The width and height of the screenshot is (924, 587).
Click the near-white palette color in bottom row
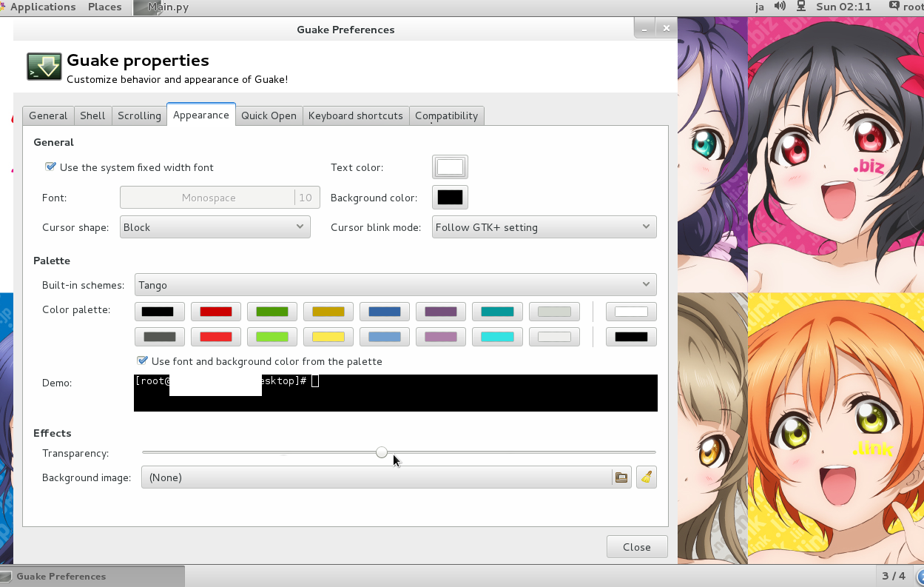coord(554,337)
